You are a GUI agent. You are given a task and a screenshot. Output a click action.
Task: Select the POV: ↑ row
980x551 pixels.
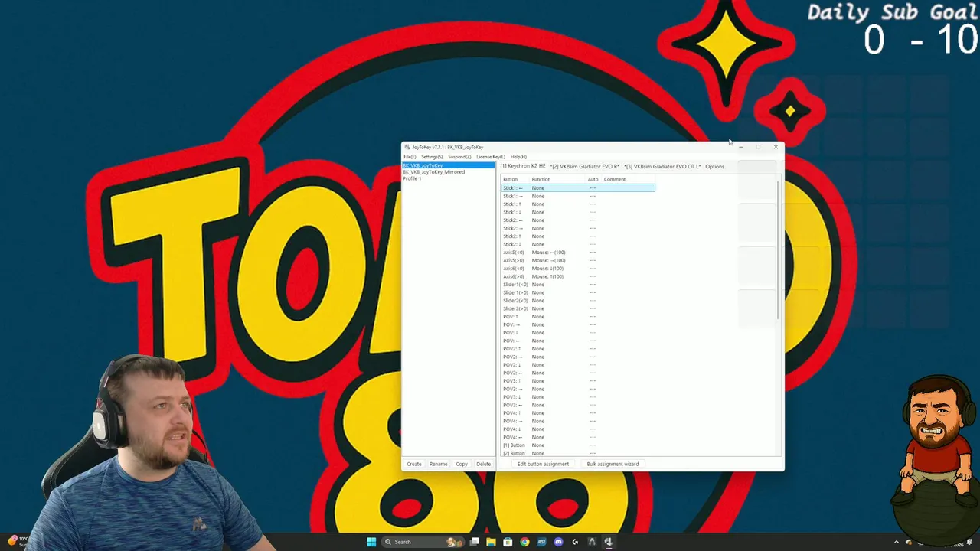coord(578,317)
